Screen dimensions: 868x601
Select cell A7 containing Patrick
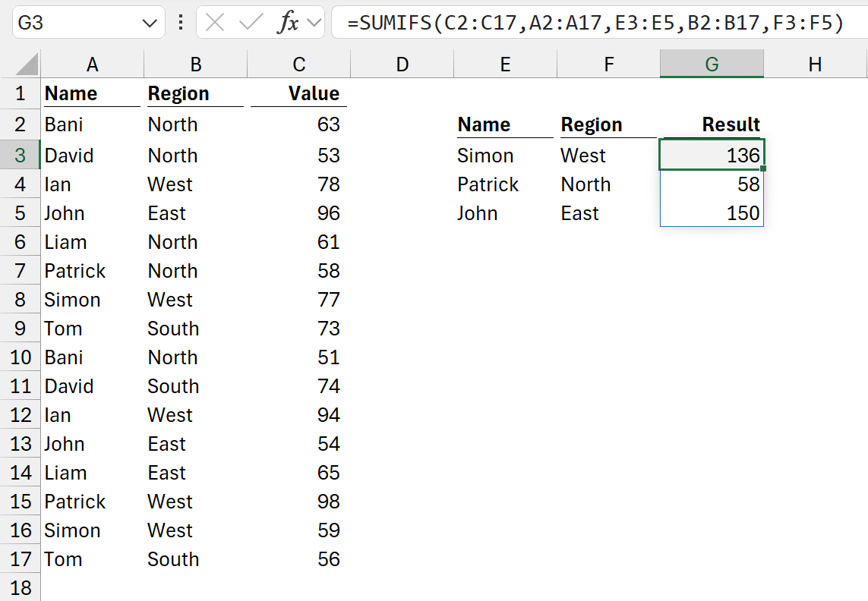click(x=92, y=271)
